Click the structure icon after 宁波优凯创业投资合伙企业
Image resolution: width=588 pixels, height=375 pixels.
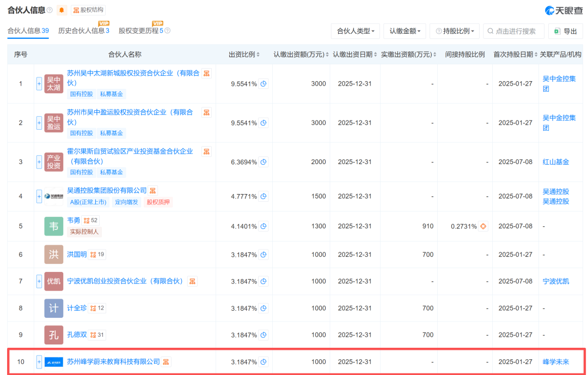click(192, 281)
